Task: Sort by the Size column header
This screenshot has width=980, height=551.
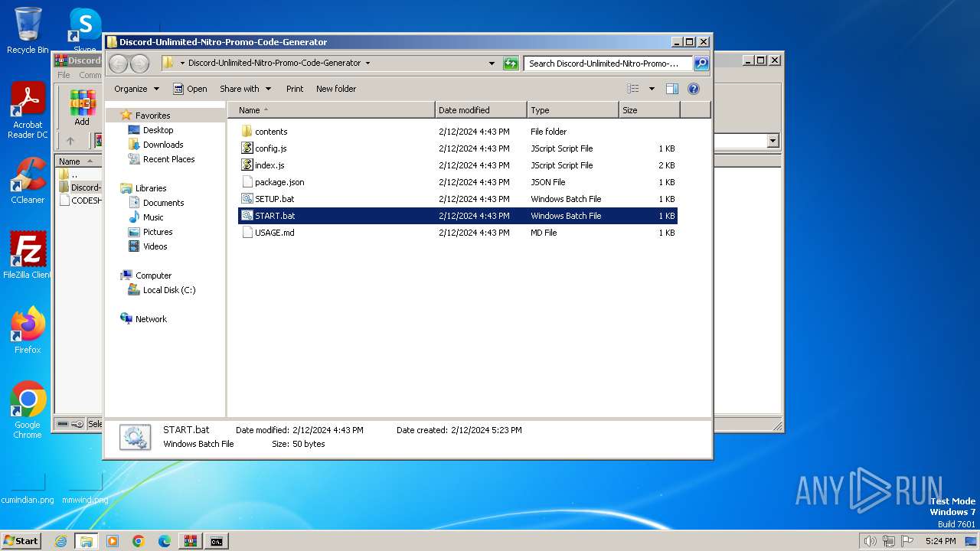Action: pyautogui.click(x=649, y=110)
